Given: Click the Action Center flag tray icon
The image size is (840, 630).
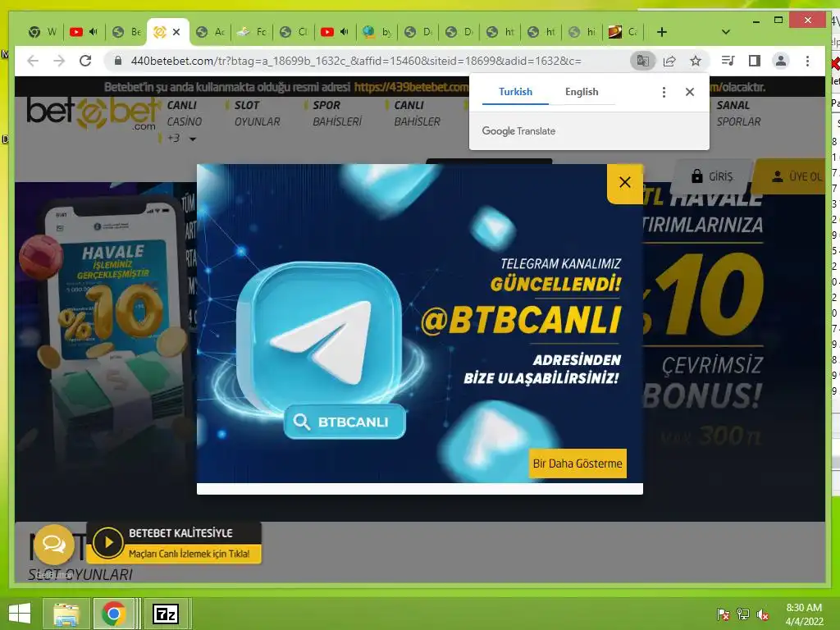Looking at the screenshot, I should (x=723, y=614).
